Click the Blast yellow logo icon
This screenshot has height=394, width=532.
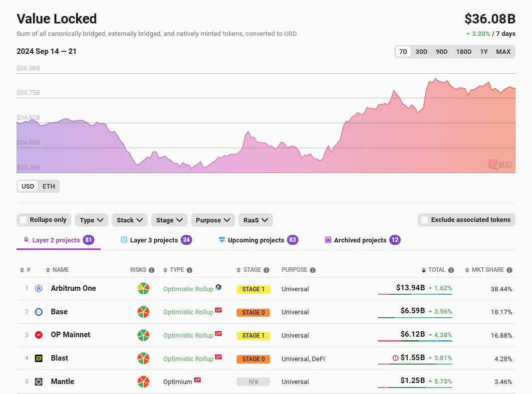click(x=39, y=359)
